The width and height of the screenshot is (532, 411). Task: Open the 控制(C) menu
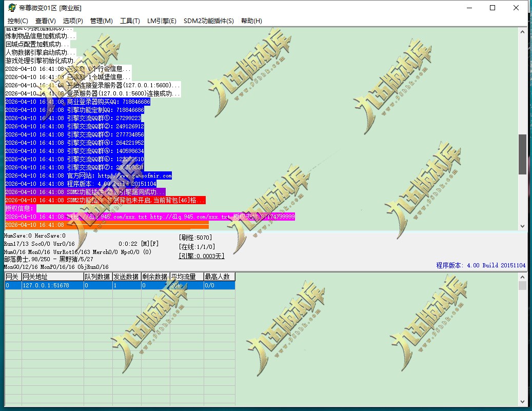pos(17,21)
